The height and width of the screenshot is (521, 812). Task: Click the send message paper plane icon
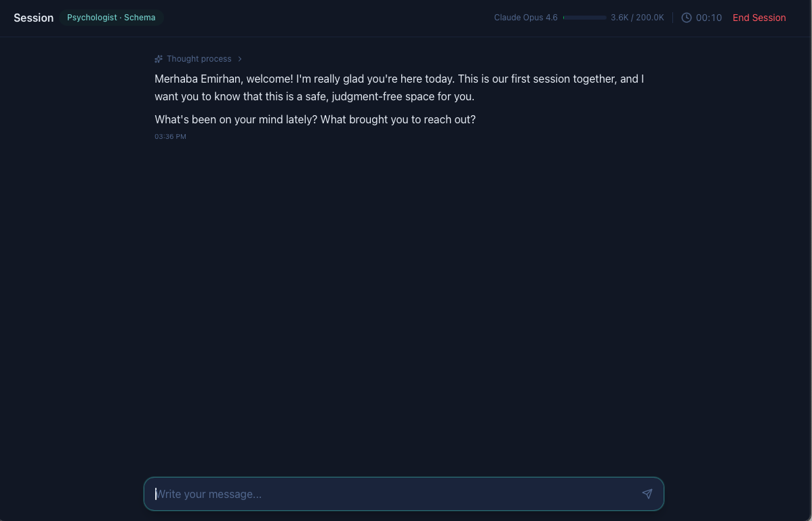[647, 494]
